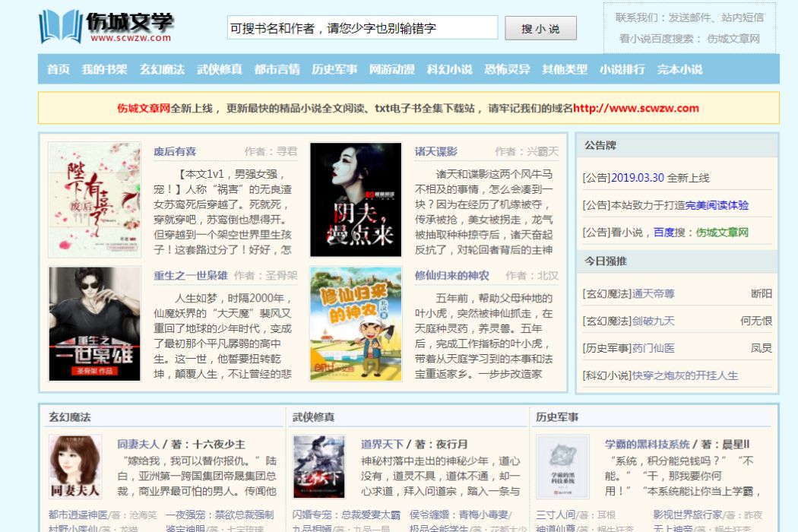The image size is (798, 532).
Task: Click the http://www.scwzw.com link in the banner
Action: pos(635,108)
